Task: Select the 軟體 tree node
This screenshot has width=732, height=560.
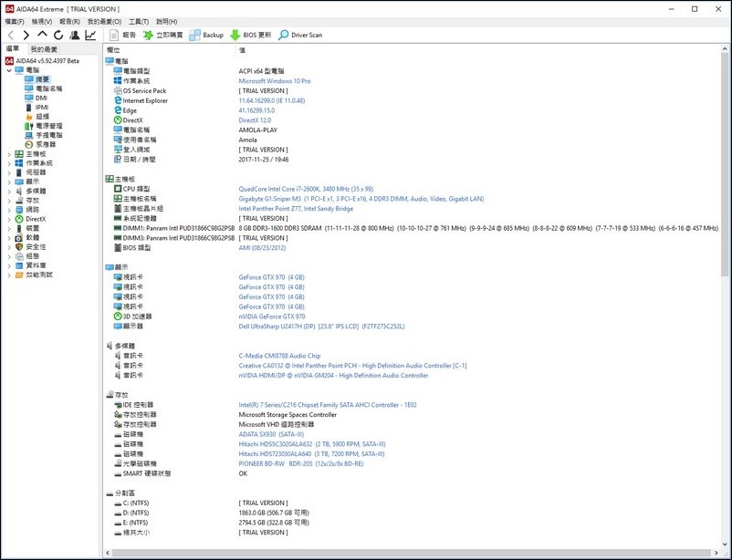Action: click(x=33, y=237)
